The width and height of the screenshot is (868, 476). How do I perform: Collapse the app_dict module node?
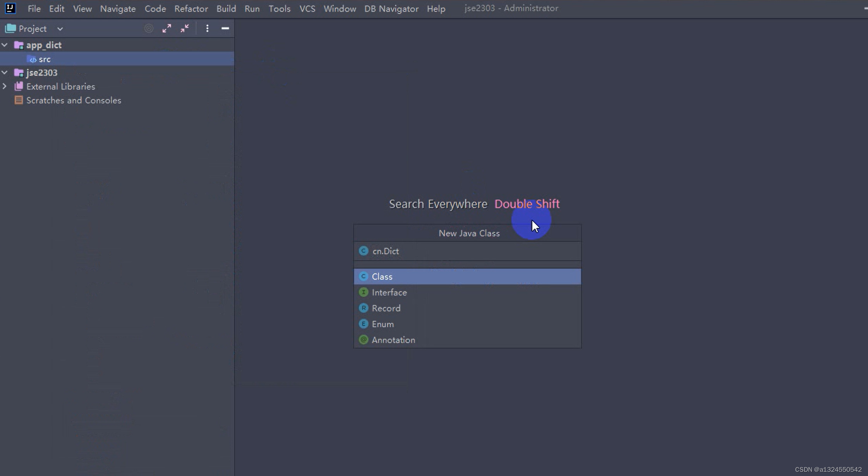(5, 45)
